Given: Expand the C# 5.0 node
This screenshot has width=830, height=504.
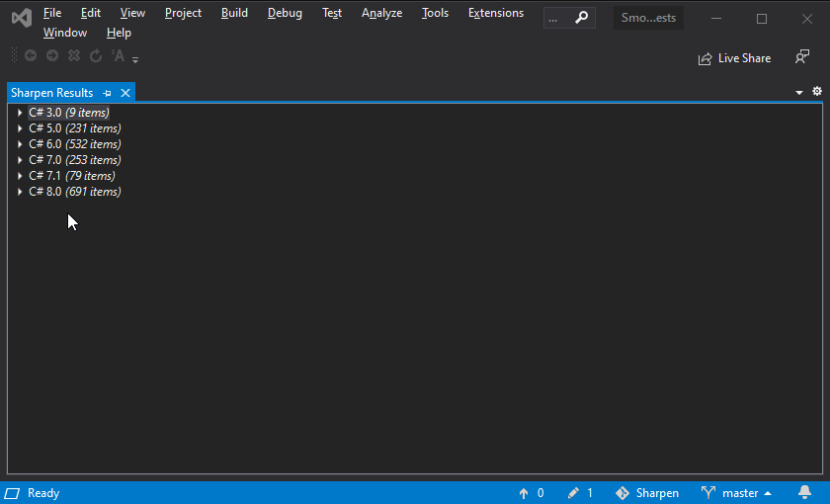Looking at the screenshot, I should (x=20, y=128).
